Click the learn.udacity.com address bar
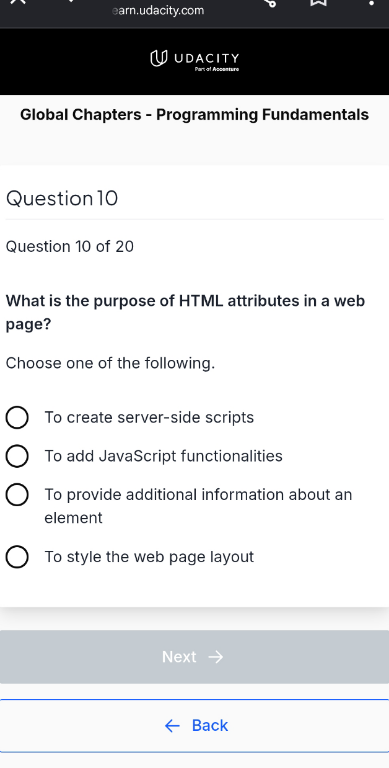 pos(158,10)
